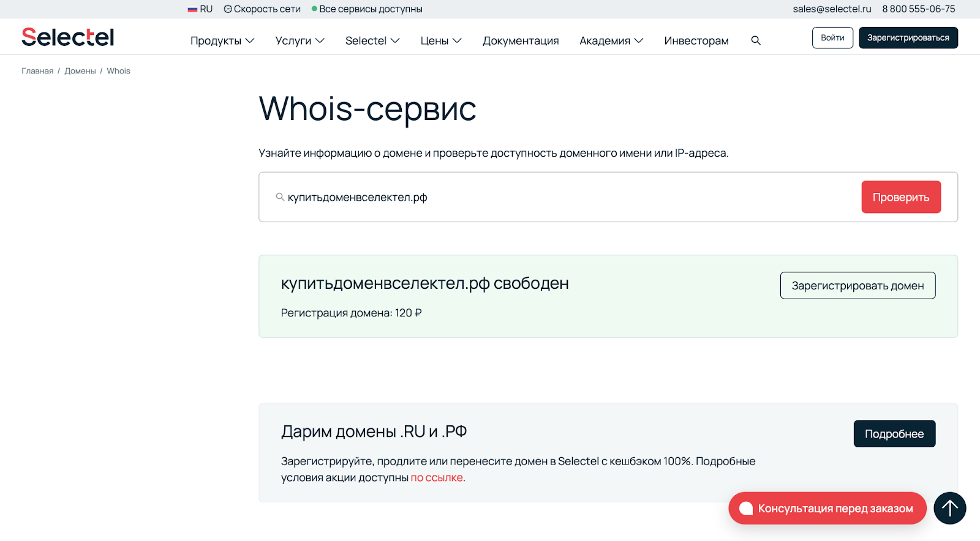Expand the Академия menu
The height and width of the screenshot is (541, 980).
[x=611, y=40]
